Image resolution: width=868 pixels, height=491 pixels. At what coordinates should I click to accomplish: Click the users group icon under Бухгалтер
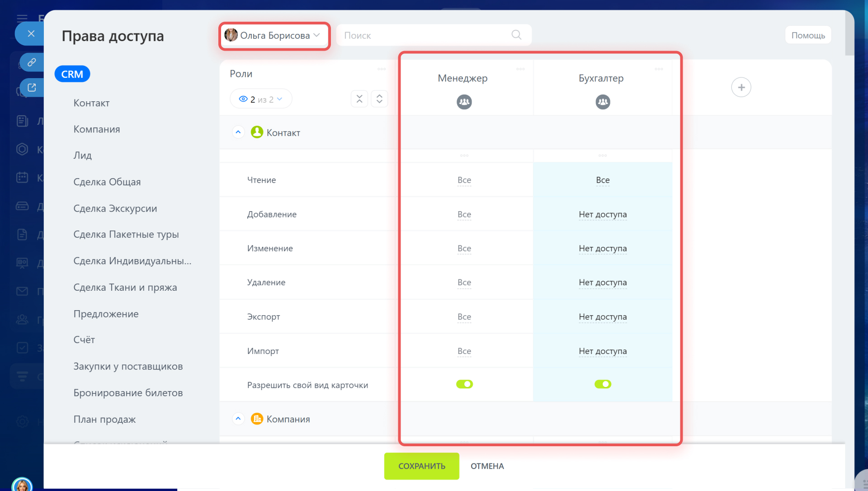coord(603,102)
